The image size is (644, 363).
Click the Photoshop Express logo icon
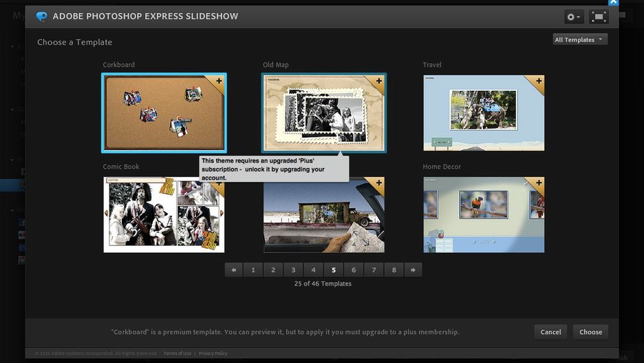click(x=41, y=17)
